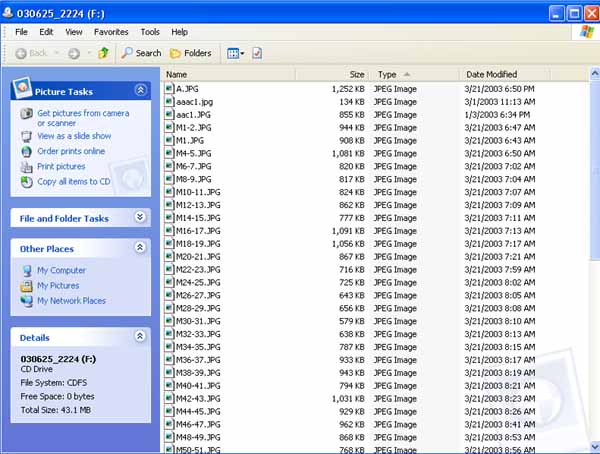Image resolution: width=600 pixels, height=454 pixels.
Task: Select file name M42-43.JPG
Action: pyautogui.click(x=198, y=398)
